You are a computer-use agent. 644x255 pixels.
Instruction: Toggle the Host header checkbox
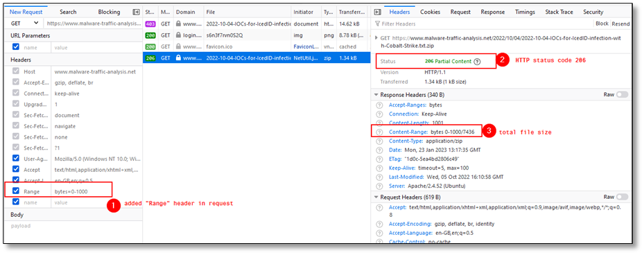click(x=16, y=71)
